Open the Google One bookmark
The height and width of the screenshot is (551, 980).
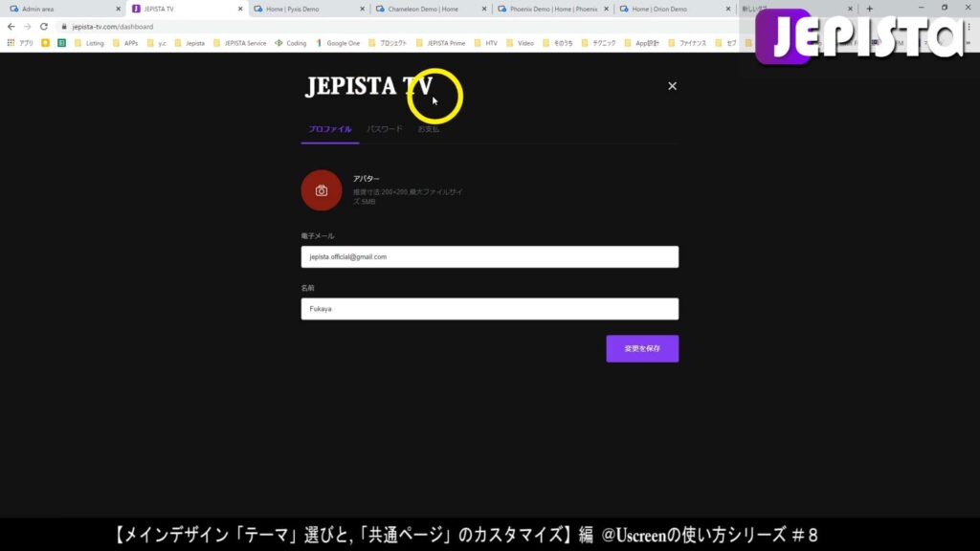coord(338,43)
